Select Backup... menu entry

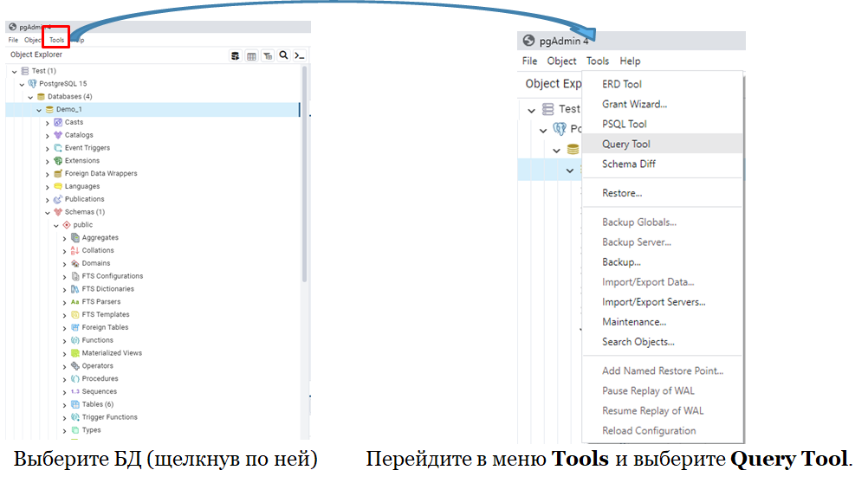(662, 261)
